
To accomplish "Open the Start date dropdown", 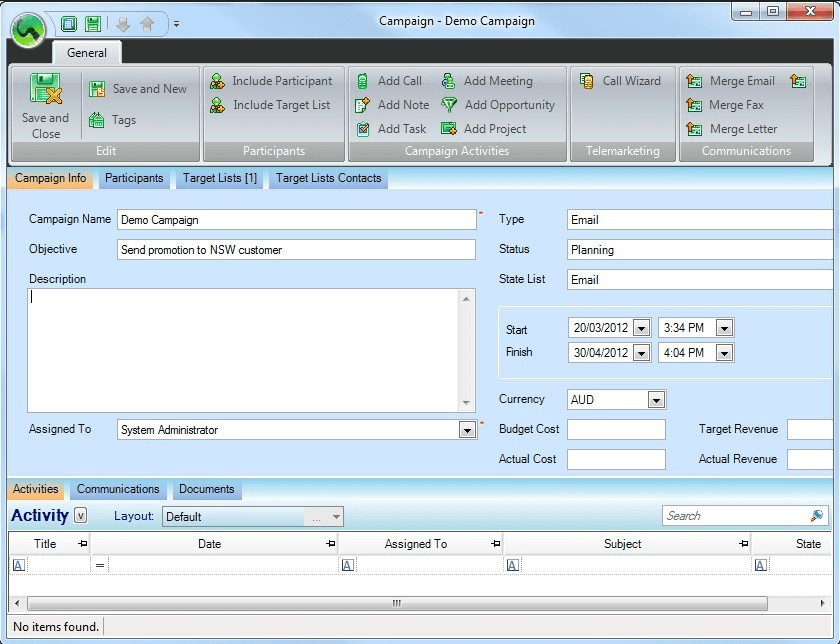I will [x=641, y=328].
